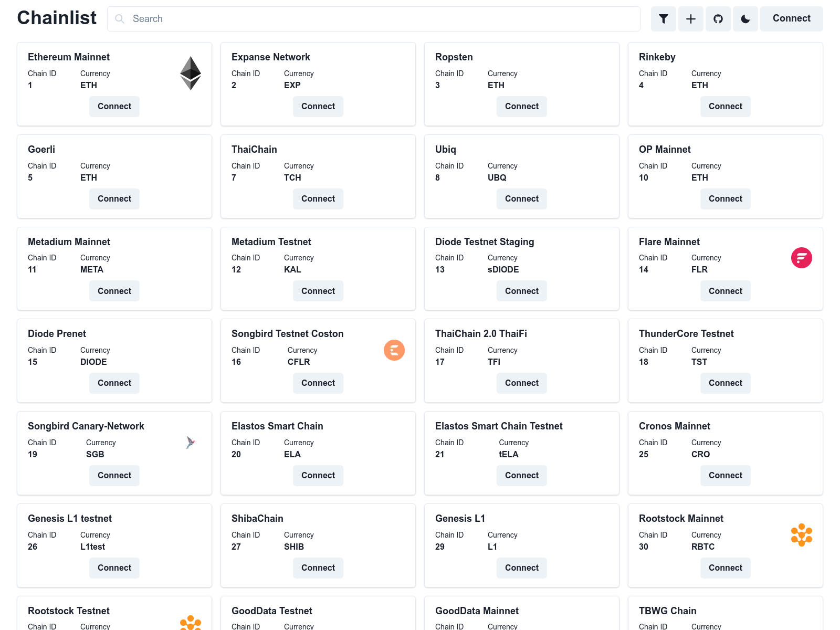The height and width of the screenshot is (630, 840).
Task: Click the header Connect wallet button
Action: 792,19
